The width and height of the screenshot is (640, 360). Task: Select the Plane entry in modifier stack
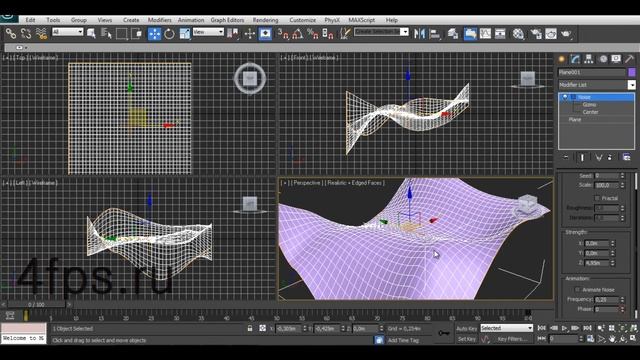(x=575, y=120)
